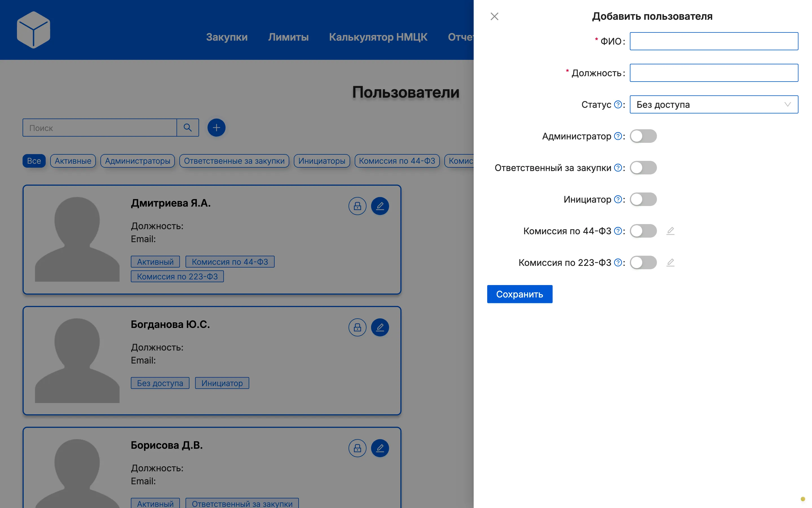Click the cube logo in the header
Screen dimensions: 812x508
(33, 30)
